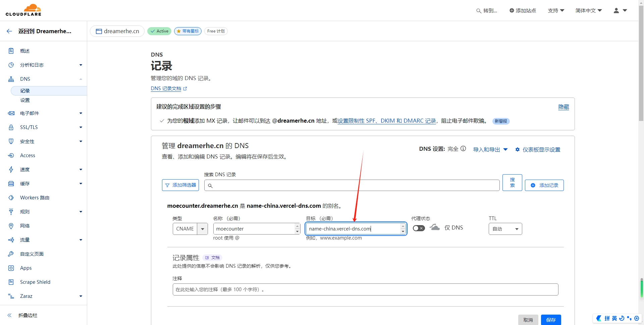Click the back arrow beside 返回到 Dreamerhe

point(9,31)
